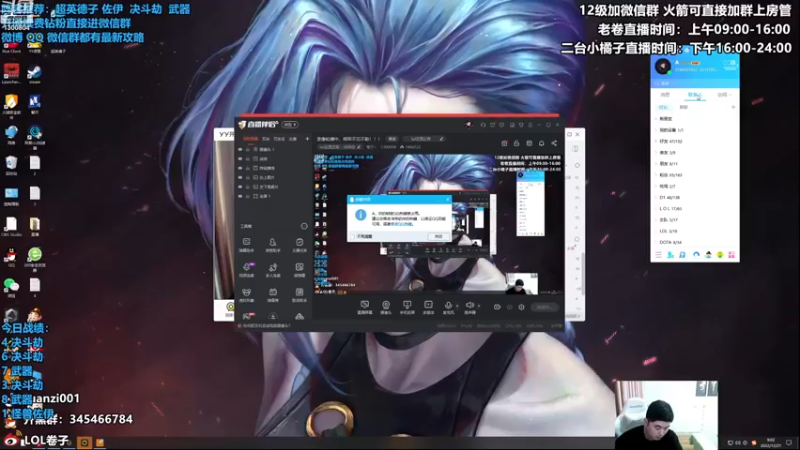
Task: Open the first tool in the toolbox grid
Action: (246, 243)
